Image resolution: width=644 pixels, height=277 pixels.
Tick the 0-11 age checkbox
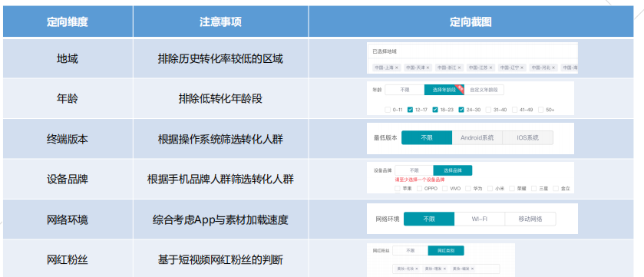[388, 110]
